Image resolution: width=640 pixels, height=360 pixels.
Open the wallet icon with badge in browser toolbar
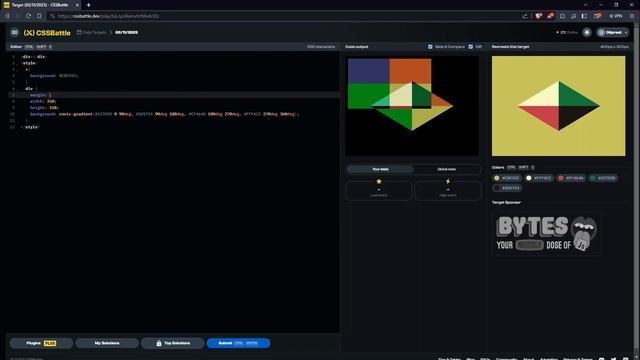598,16
